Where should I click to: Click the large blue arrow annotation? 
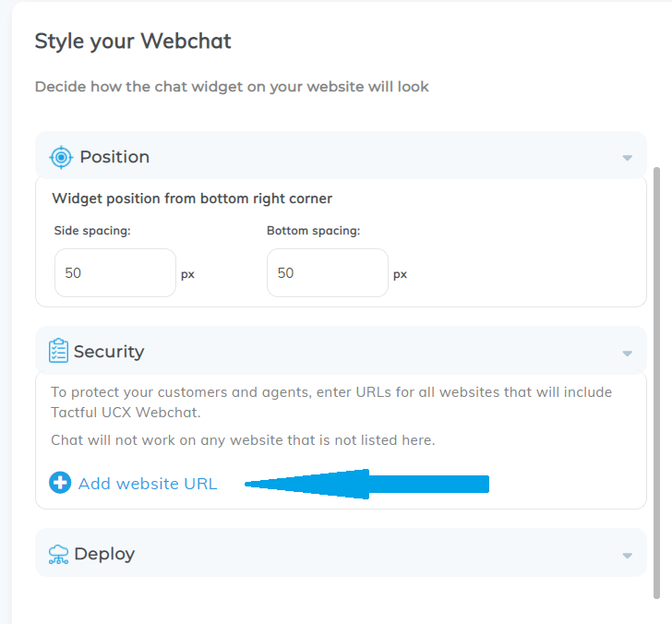(366, 484)
